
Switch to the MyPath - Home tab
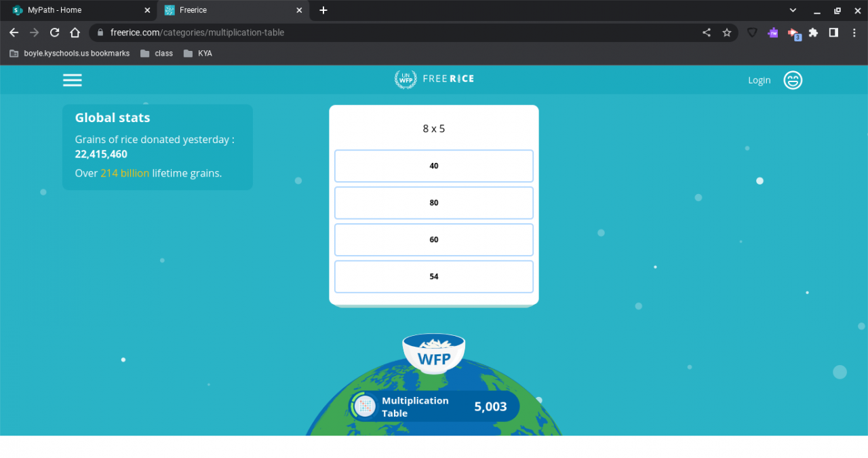coord(80,10)
